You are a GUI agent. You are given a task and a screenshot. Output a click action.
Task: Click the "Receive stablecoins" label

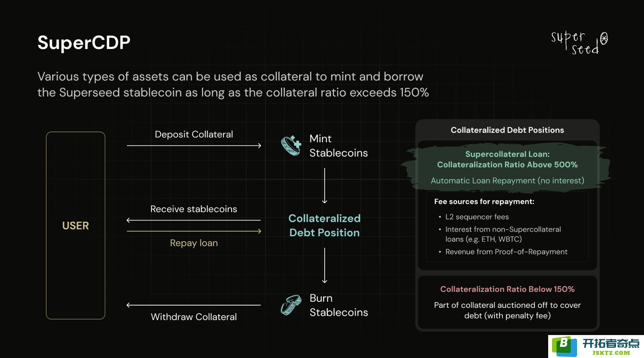[x=194, y=209]
